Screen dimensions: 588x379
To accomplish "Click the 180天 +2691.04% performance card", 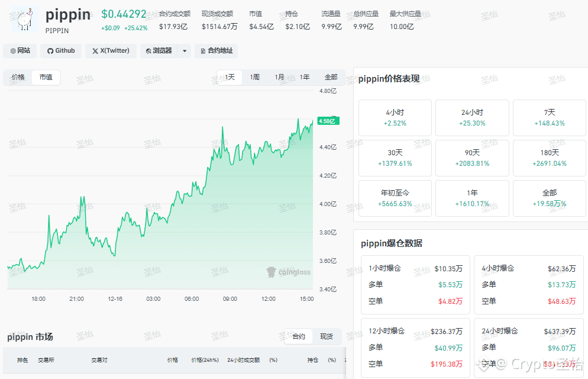I will point(550,158).
